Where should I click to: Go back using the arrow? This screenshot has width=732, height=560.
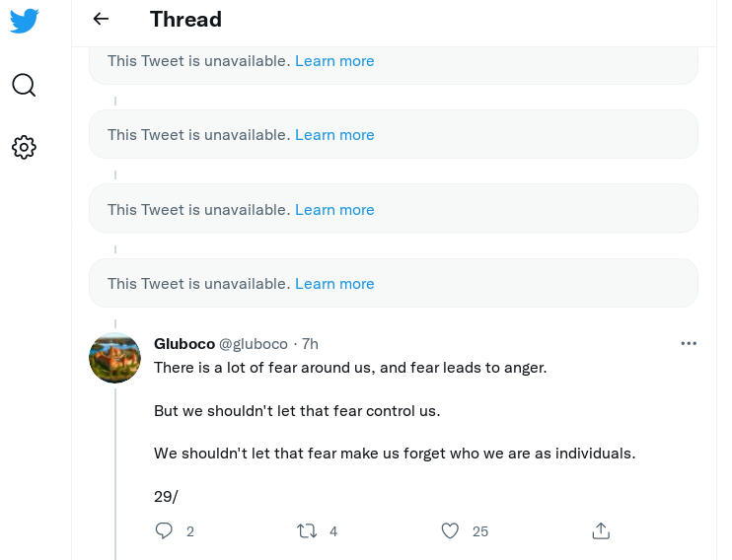[101, 19]
